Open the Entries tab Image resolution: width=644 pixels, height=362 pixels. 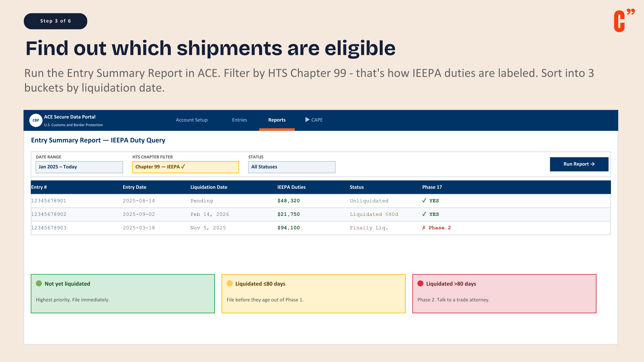pyautogui.click(x=239, y=120)
